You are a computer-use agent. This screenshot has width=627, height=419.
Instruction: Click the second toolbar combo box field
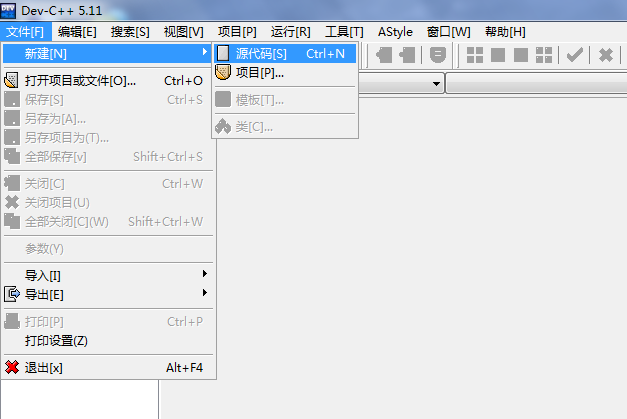[537, 84]
